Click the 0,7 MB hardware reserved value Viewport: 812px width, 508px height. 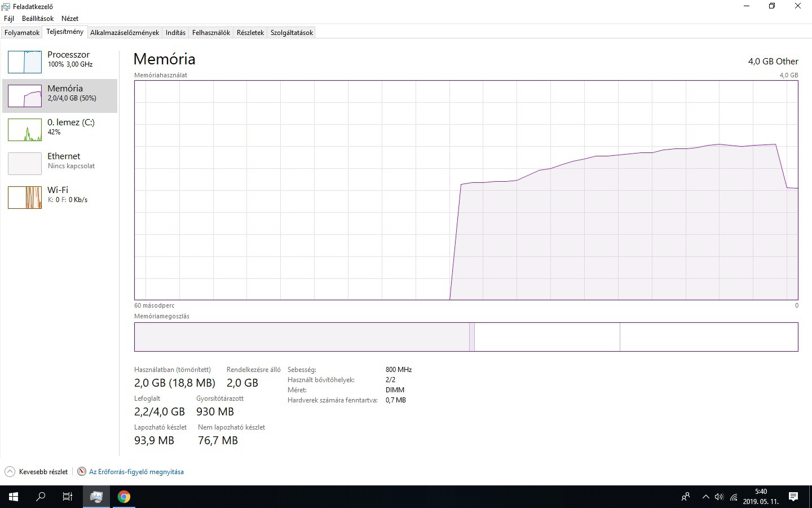(396, 400)
